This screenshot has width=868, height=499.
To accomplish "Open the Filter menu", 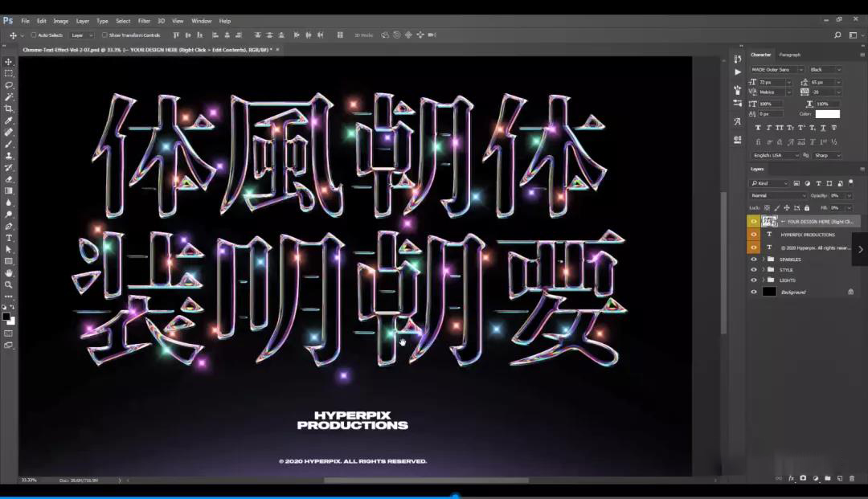I will pos(144,21).
